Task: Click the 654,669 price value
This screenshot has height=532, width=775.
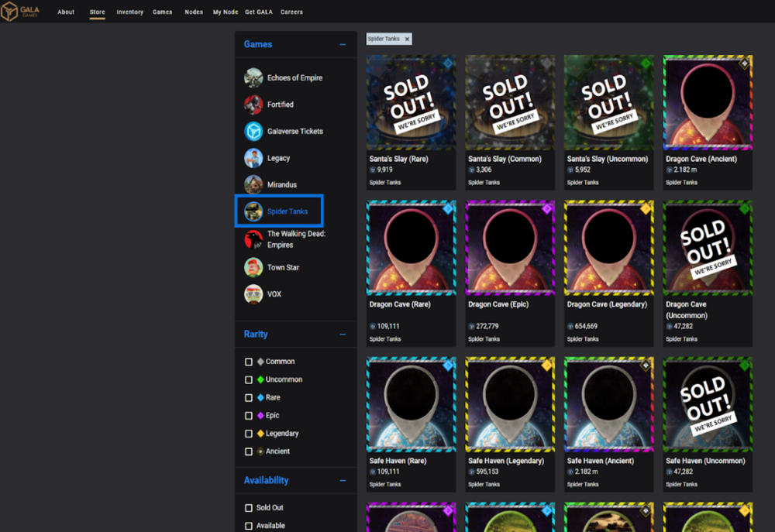Action: pyautogui.click(x=586, y=327)
